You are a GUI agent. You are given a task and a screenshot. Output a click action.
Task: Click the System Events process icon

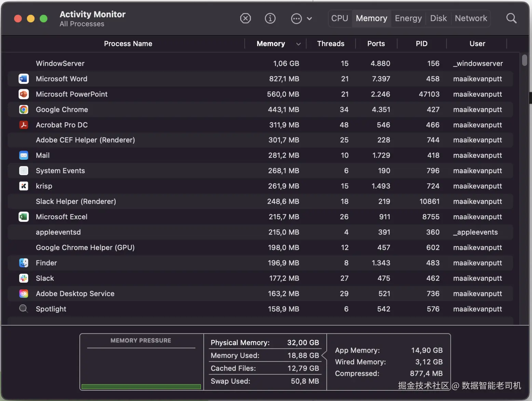pyautogui.click(x=24, y=171)
